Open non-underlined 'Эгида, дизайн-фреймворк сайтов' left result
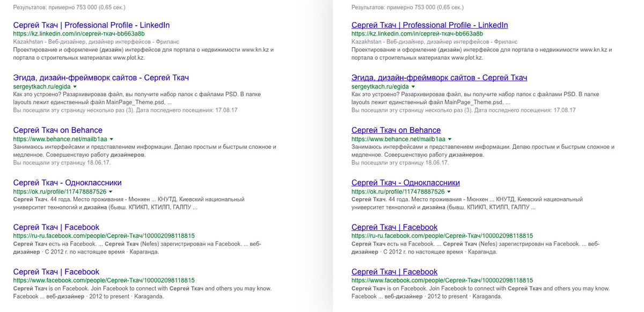This screenshot has height=312, width=644. click(x=101, y=78)
